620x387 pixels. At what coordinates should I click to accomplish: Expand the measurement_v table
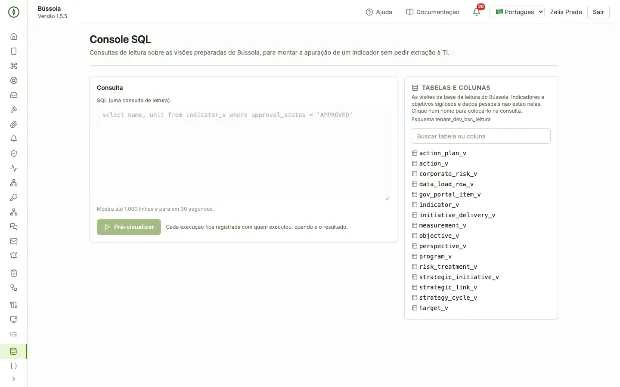point(439,225)
